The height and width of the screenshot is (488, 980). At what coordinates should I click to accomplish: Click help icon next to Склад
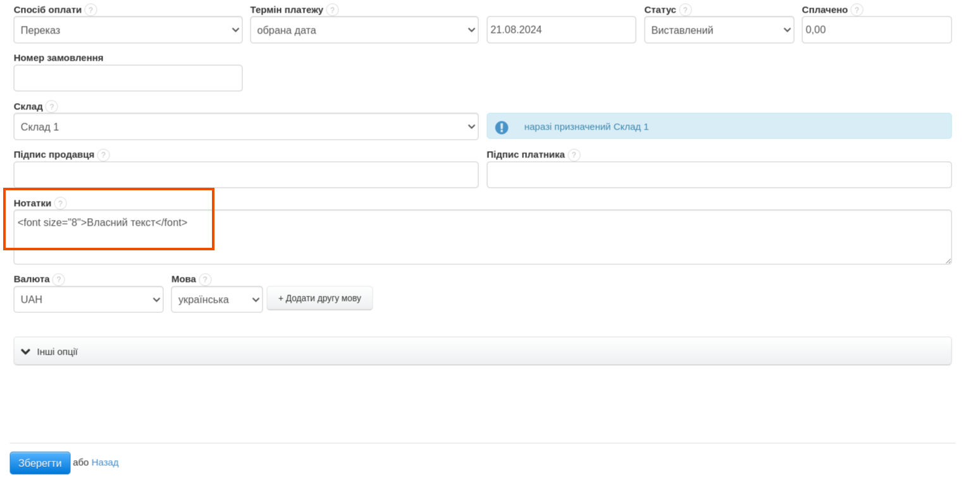(x=51, y=106)
